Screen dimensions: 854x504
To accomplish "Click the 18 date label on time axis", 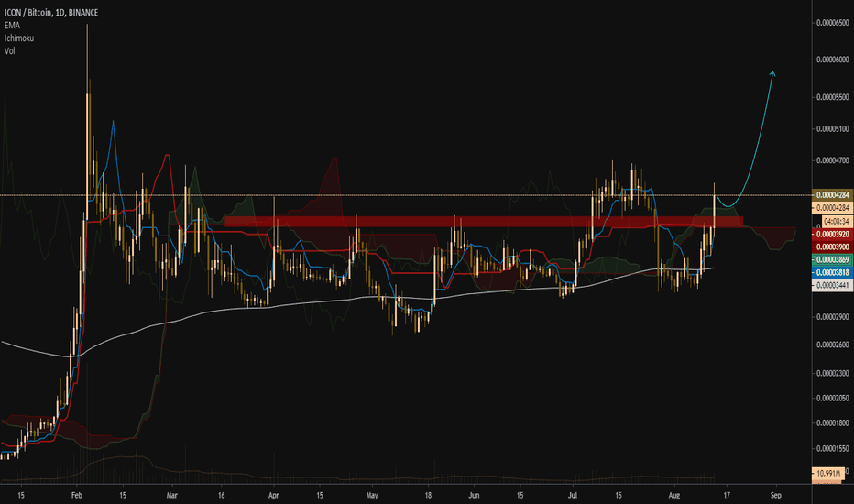I will click(x=429, y=495).
